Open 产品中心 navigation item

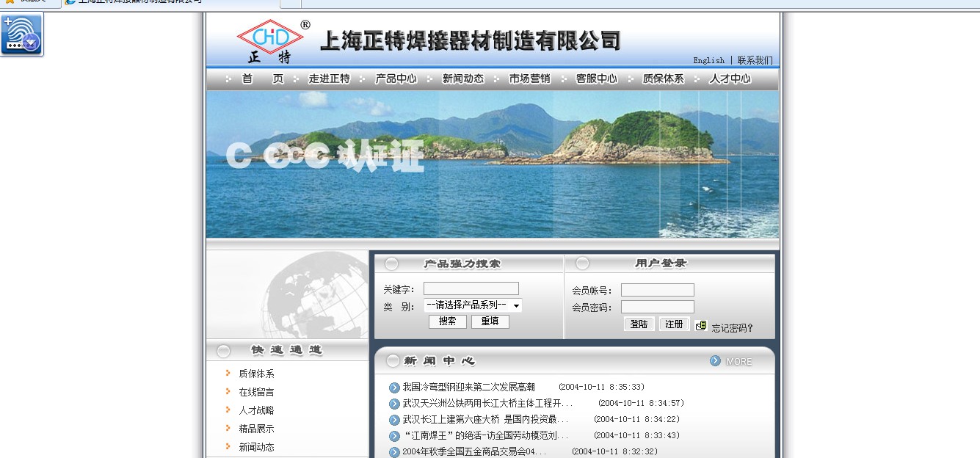coord(396,79)
